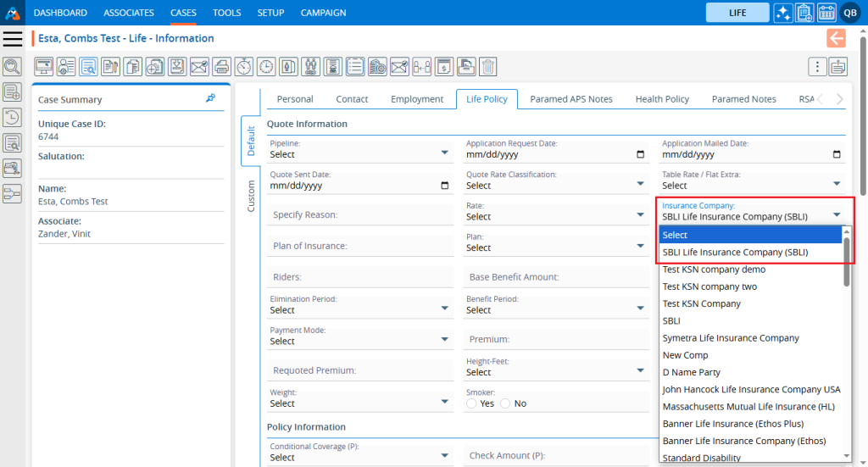Viewport: 868px width, 467px height.
Task: Open the hamburger menu
Action: [12, 38]
